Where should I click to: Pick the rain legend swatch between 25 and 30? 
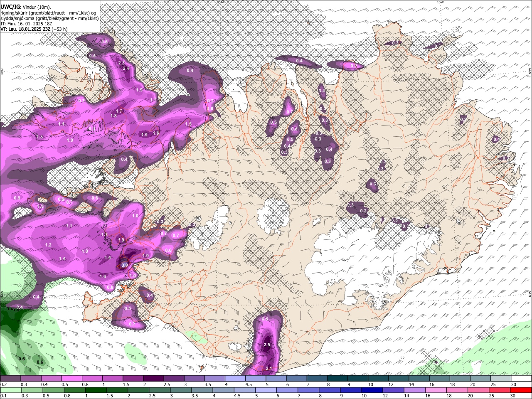tap(500, 390)
